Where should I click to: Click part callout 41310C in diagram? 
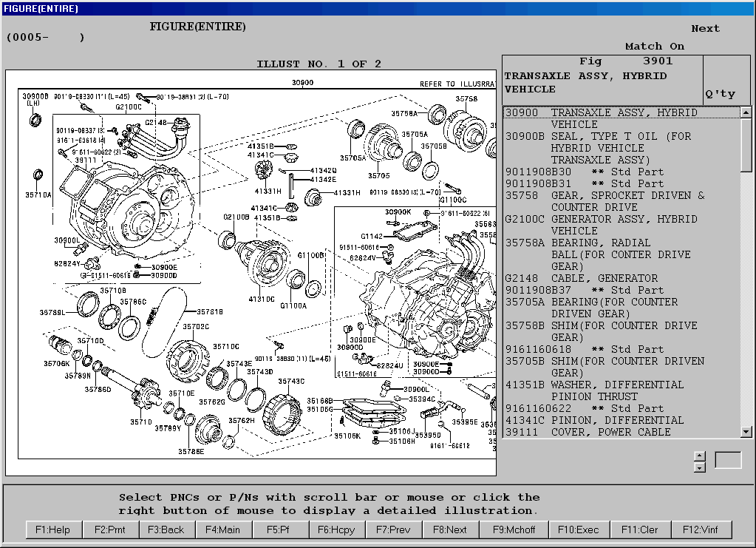[x=262, y=299]
